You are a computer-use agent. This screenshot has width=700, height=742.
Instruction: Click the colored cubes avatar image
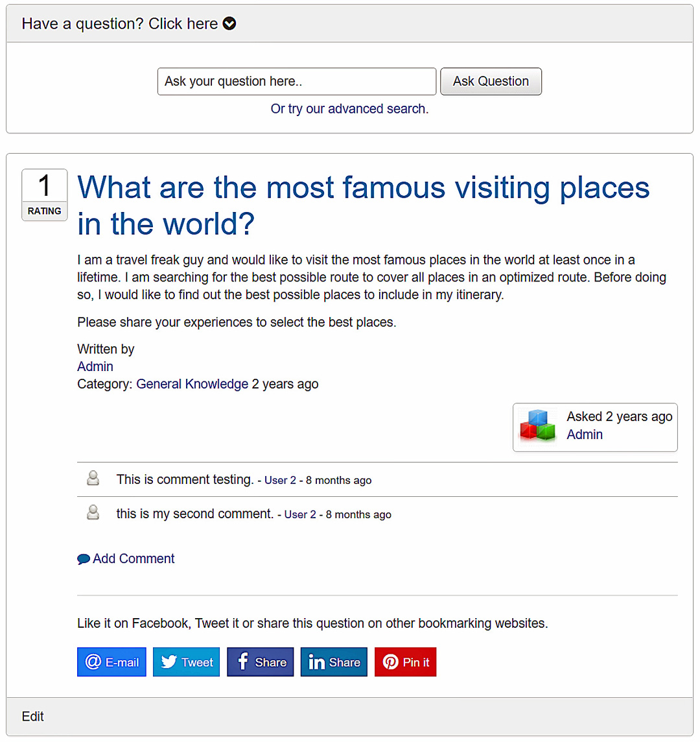pyautogui.click(x=537, y=426)
